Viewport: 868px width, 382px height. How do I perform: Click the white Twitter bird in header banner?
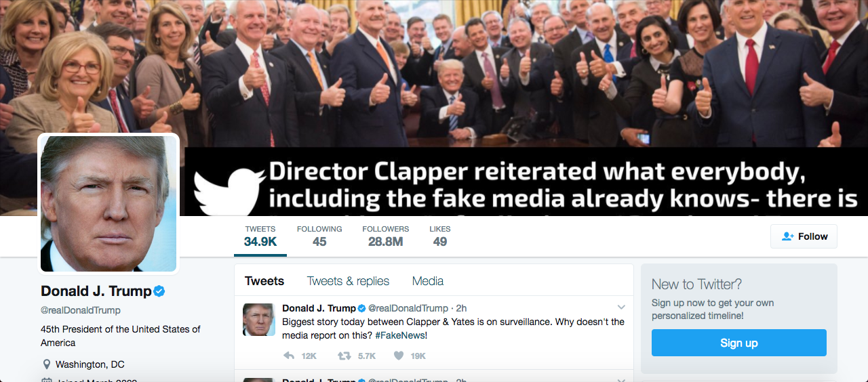coord(229,190)
